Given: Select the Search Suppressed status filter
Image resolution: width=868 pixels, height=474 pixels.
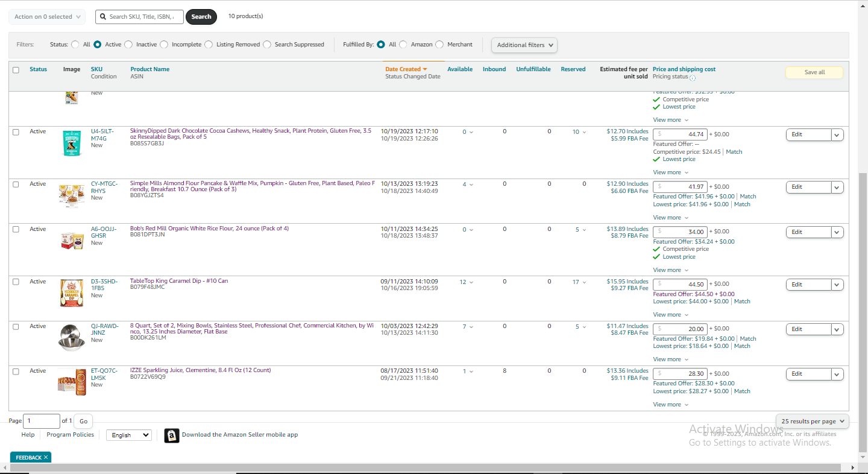Looking at the screenshot, I should 267,45.
